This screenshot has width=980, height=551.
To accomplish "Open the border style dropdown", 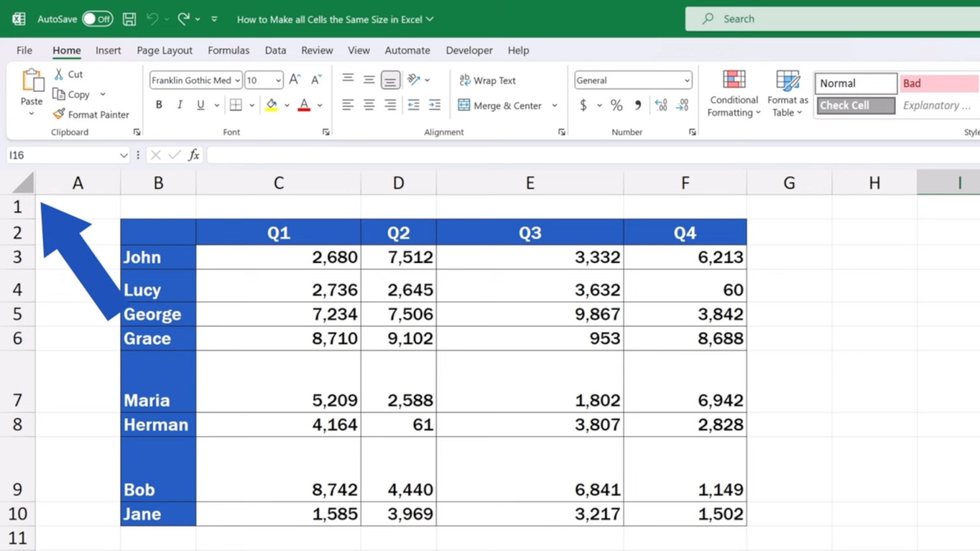I will 251,105.
